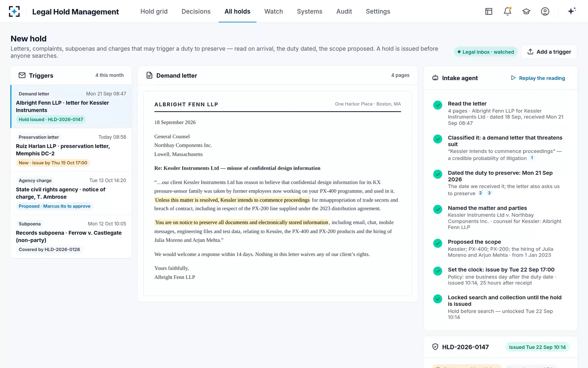The width and height of the screenshot is (588, 368).
Task: Click check icon for Named the matter and parties
Action: 438,209
